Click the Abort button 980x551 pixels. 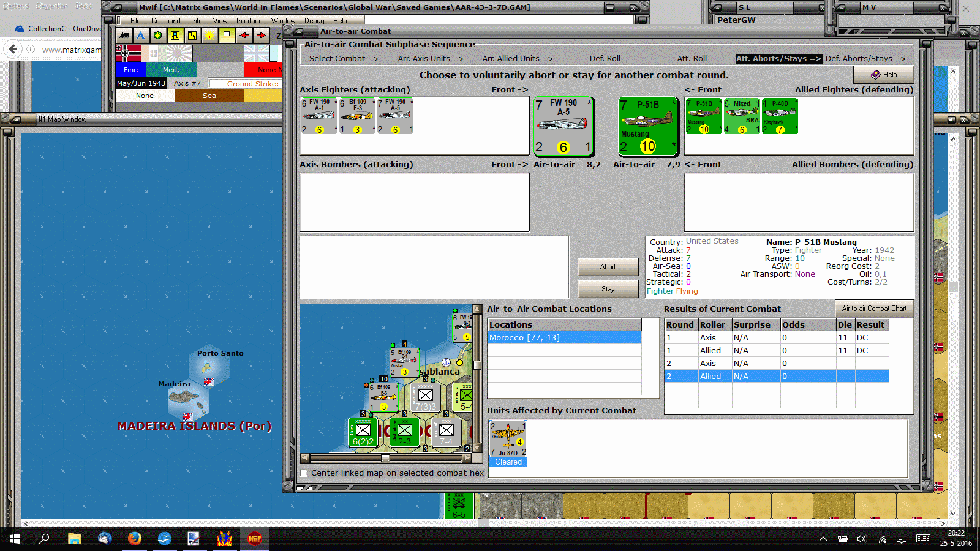608,267
